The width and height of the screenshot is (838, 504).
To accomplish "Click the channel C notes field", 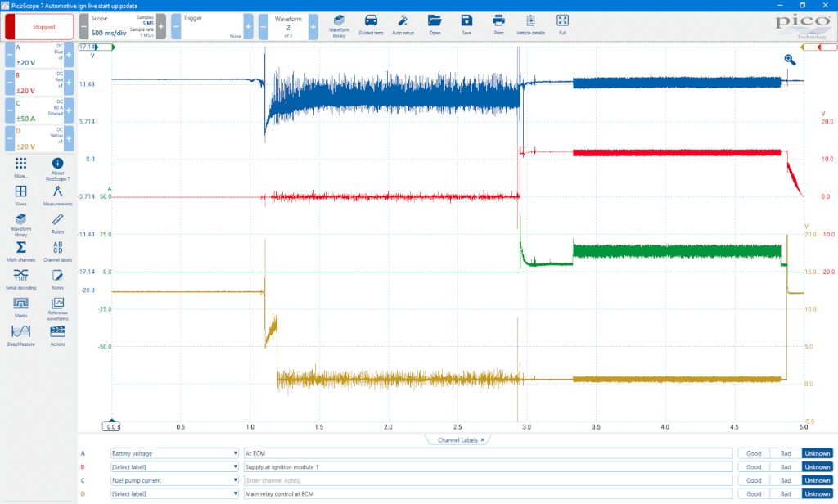I will point(488,480).
